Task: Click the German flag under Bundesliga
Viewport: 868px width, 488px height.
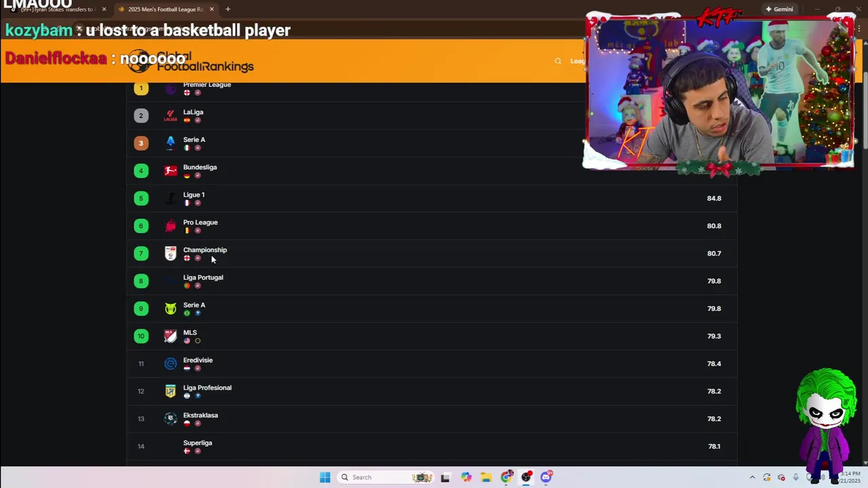Action: pyautogui.click(x=186, y=176)
